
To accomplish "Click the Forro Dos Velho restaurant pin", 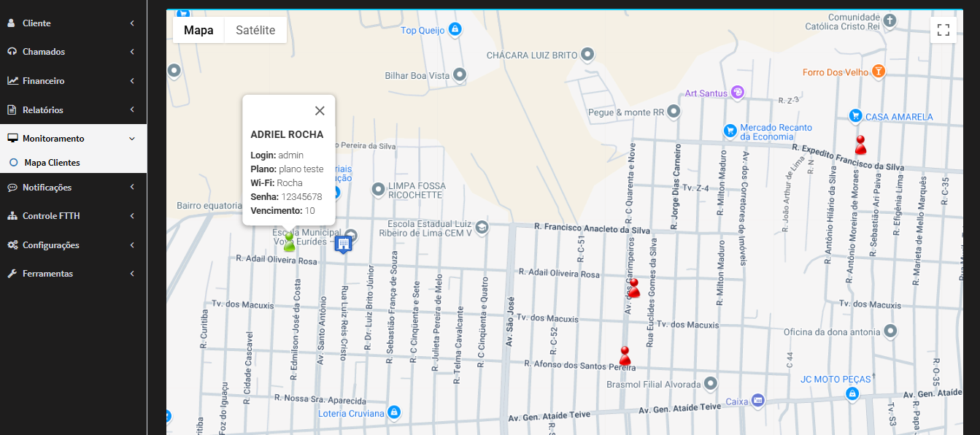I will point(879,72).
